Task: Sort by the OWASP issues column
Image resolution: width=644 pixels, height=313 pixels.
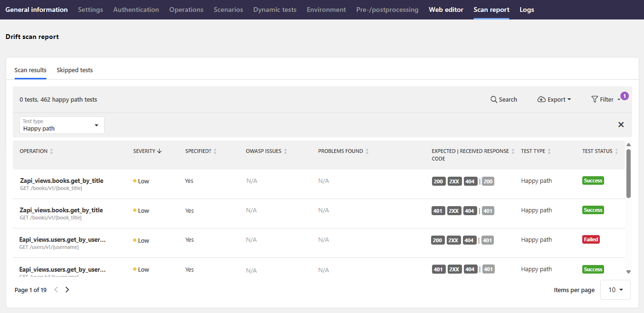Action: point(267,151)
